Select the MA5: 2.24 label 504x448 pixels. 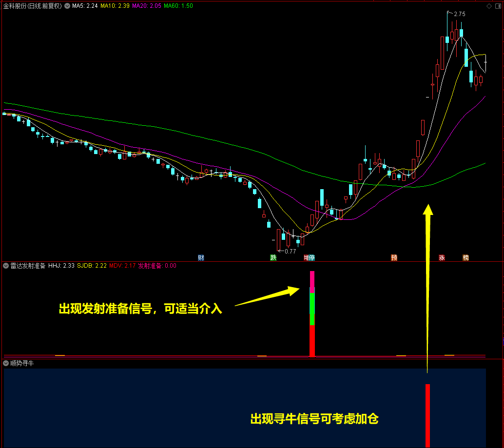pos(85,6)
